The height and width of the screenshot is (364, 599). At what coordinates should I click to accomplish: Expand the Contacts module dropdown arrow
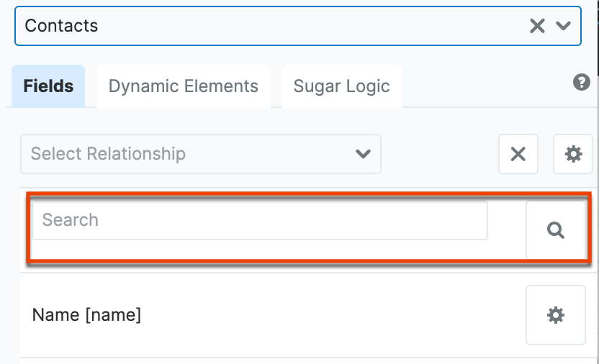pyautogui.click(x=563, y=27)
